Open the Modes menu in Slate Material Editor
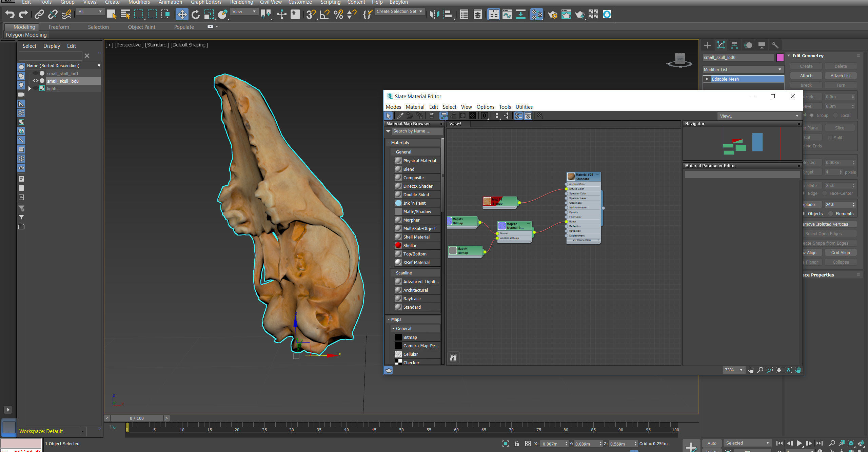The image size is (868, 452). coord(393,107)
